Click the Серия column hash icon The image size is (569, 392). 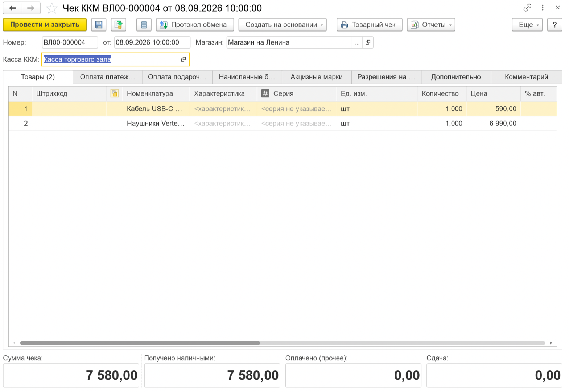[x=265, y=93]
